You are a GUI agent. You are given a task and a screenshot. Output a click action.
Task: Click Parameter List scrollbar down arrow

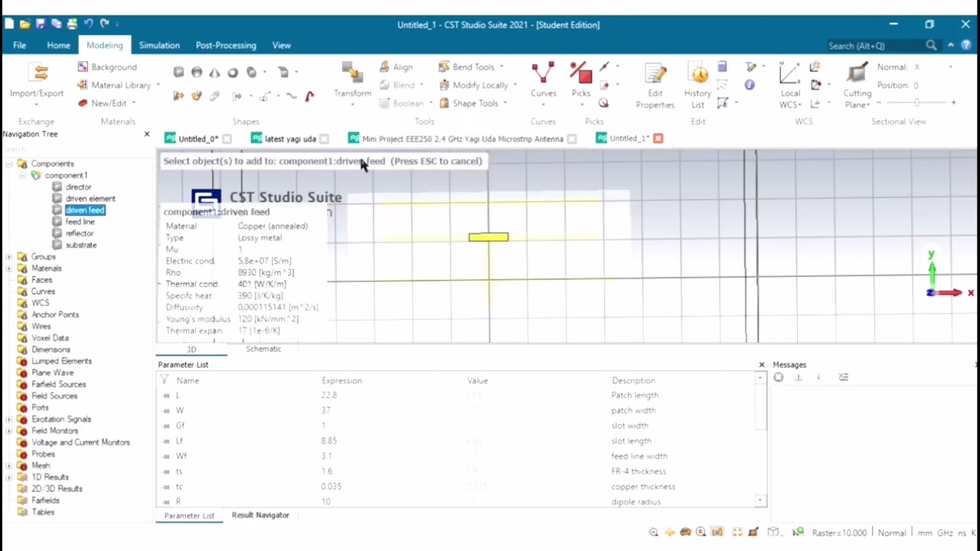point(760,500)
